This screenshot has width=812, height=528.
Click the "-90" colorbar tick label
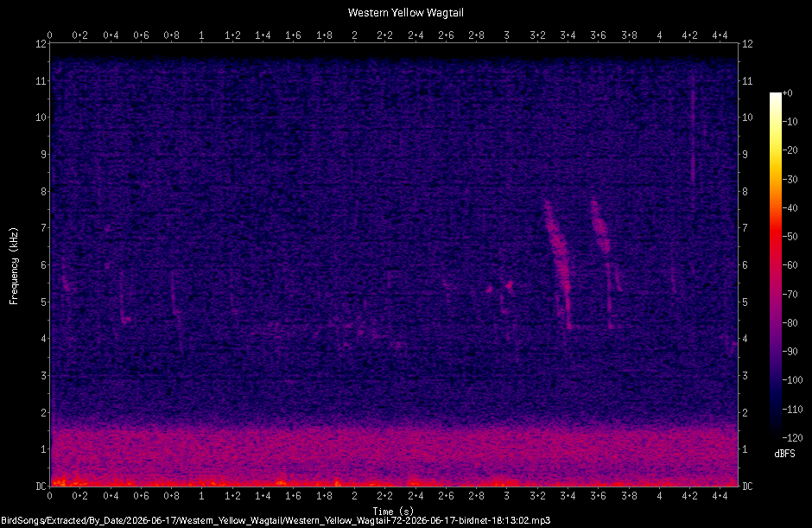click(790, 352)
